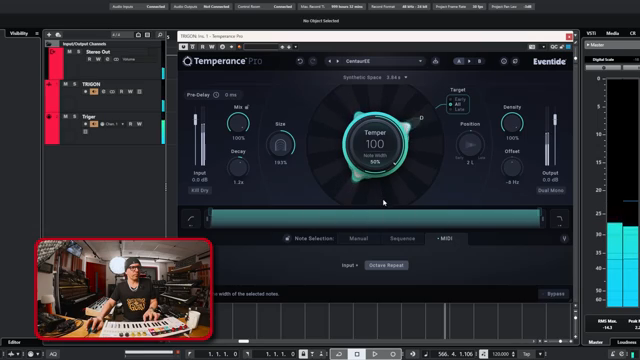Load next preset with right arrow
640x360 pixels.
click(x=338, y=61)
